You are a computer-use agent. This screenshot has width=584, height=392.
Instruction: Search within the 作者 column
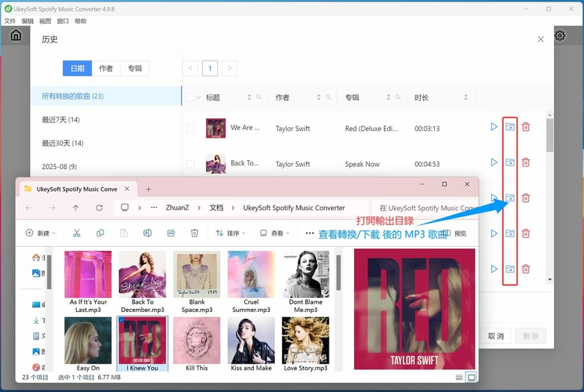tap(329, 97)
